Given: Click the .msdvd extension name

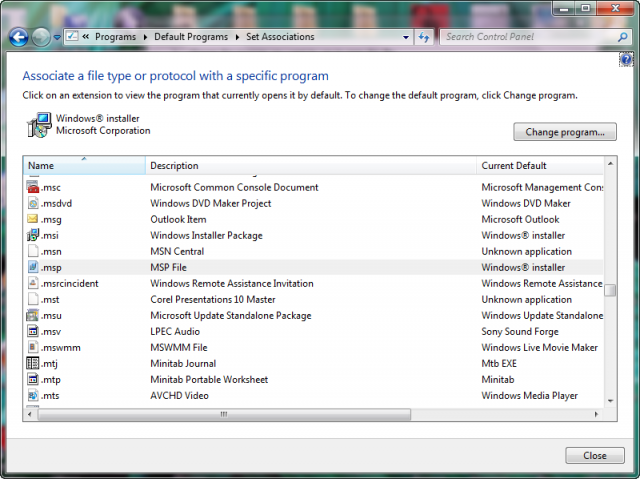Looking at the screenshot, I should click(56, 203).
